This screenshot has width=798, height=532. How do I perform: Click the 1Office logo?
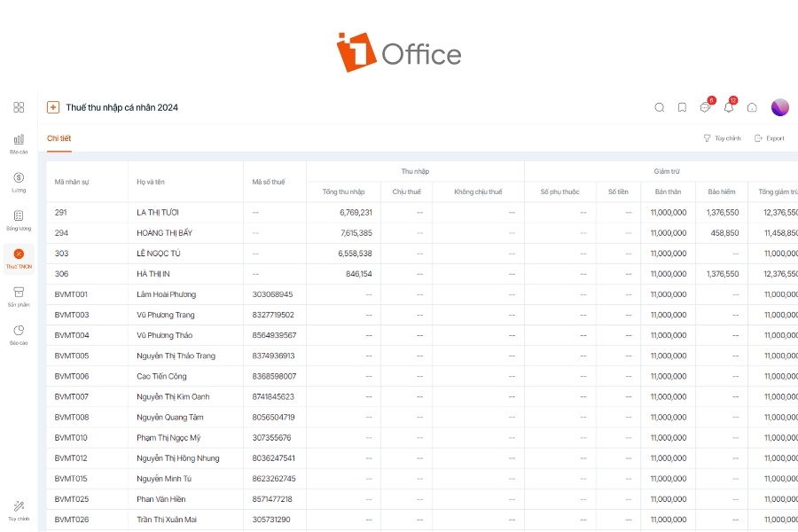pos(399,52)
